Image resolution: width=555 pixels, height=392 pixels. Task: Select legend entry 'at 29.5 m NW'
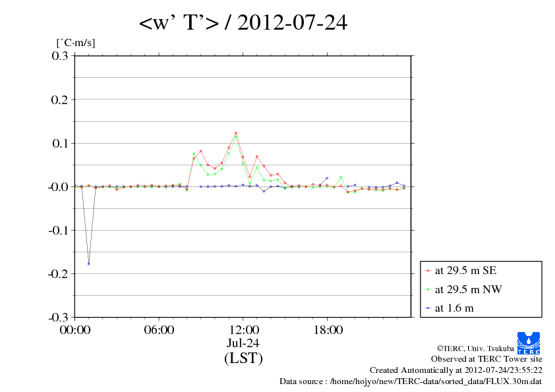(468, 289)
